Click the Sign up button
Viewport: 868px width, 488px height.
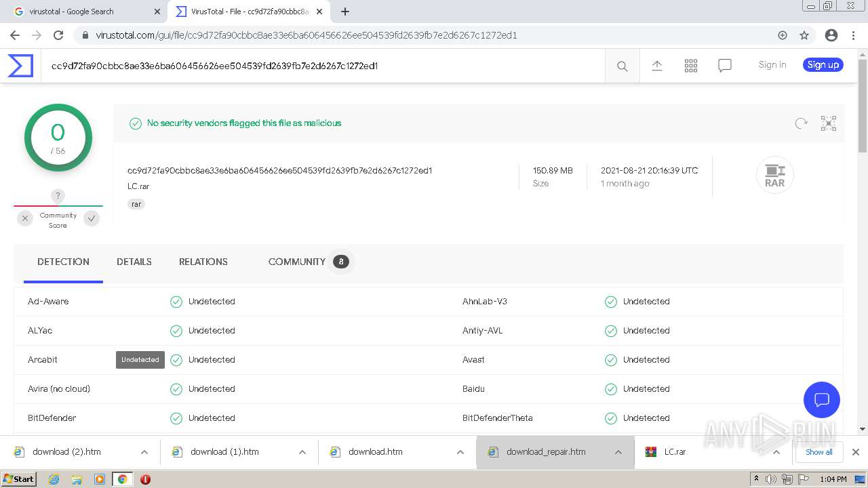[823, 65]
